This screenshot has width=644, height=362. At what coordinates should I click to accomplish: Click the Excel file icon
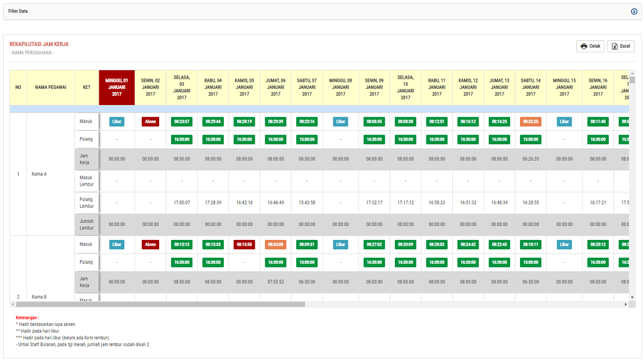tap(615, 46)
